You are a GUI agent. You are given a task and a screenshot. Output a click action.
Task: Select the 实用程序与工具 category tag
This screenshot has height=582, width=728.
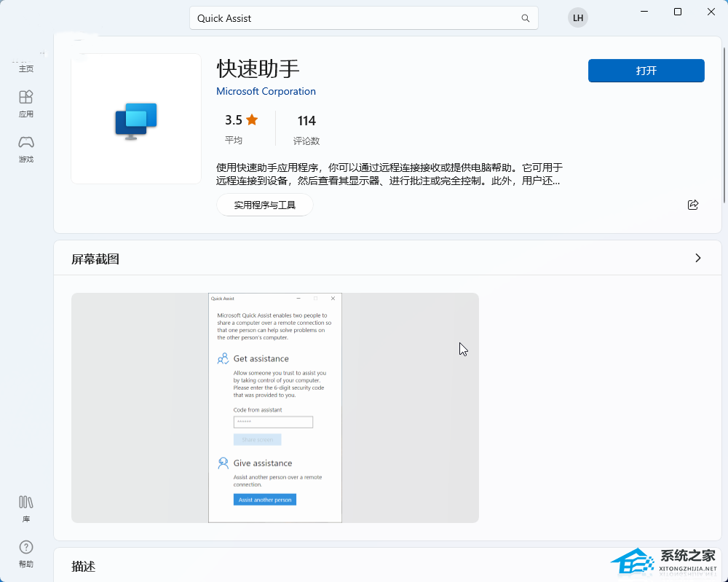tap(264, 205)
